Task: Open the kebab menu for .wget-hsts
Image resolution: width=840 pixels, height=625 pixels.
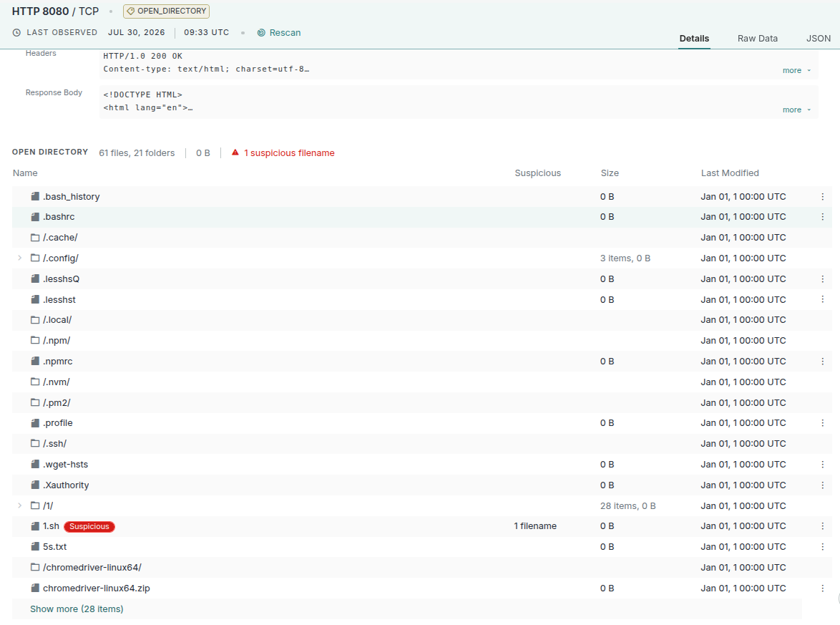Action: point(822,464)
